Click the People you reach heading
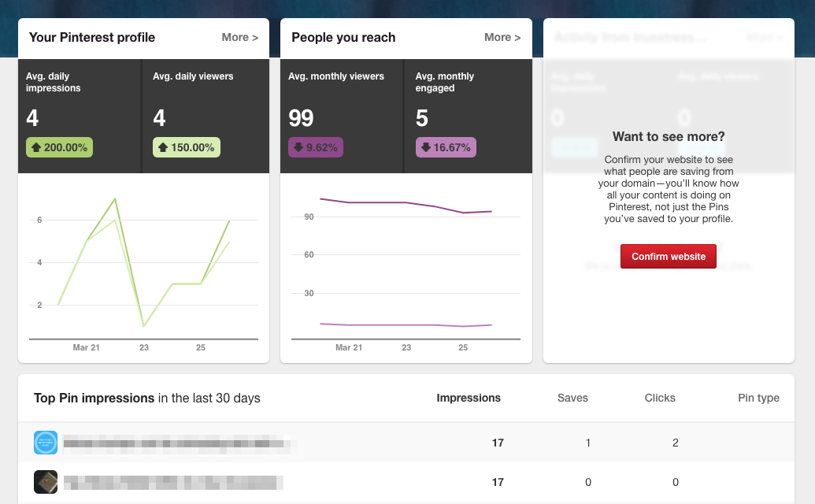 pyautogui.click(x=343, y=38)
